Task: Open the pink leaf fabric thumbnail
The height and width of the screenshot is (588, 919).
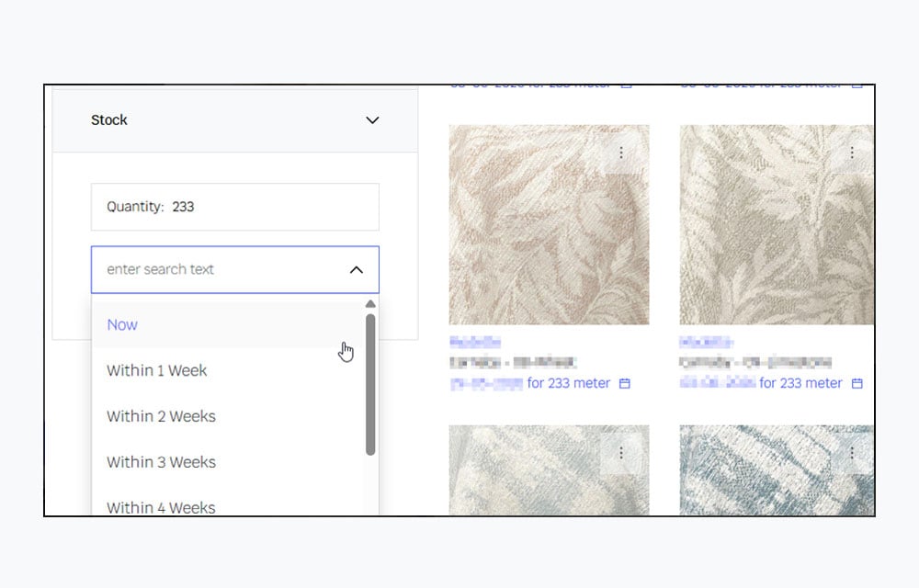Action: click(x=550, y=225)
